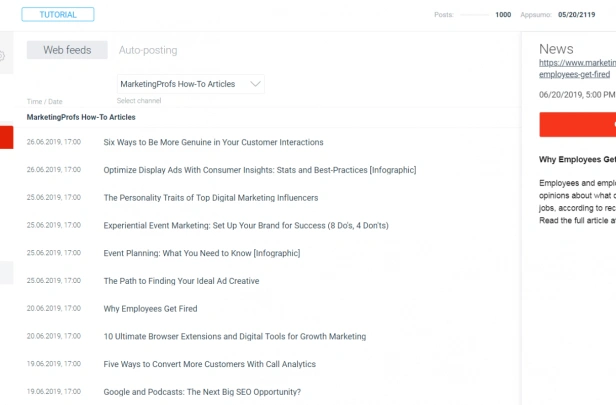The width and height of the screenshot is (616, 405).
Task: Open Experiential Event Marketing article entry
Action: pyautogui.click(x=246, y=225)
